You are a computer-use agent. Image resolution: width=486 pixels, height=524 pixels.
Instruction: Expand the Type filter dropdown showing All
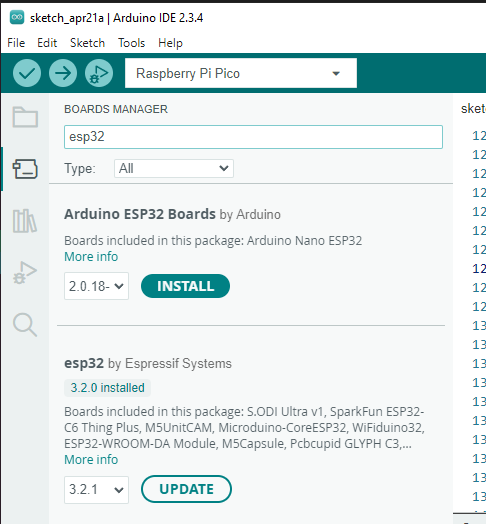[174, 168]
